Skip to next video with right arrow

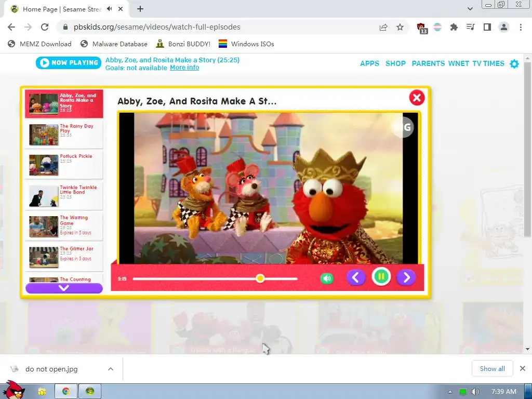pyautogui.click(x=406, y=277)
